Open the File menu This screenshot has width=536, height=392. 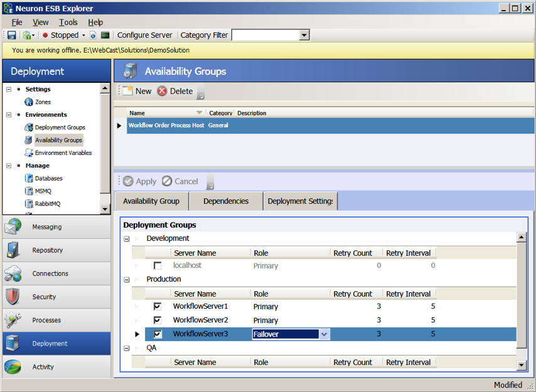17,22
